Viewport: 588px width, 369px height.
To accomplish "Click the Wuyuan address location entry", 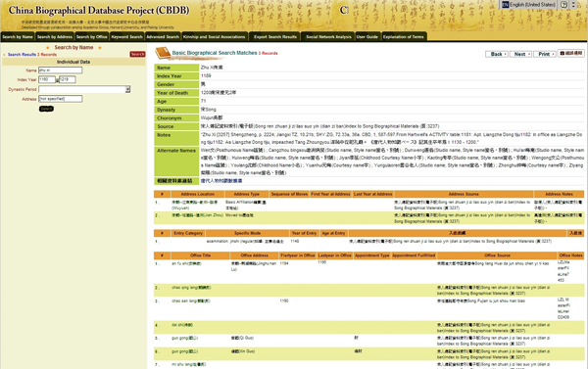I will pyautogui.click(x=194, y=205).
